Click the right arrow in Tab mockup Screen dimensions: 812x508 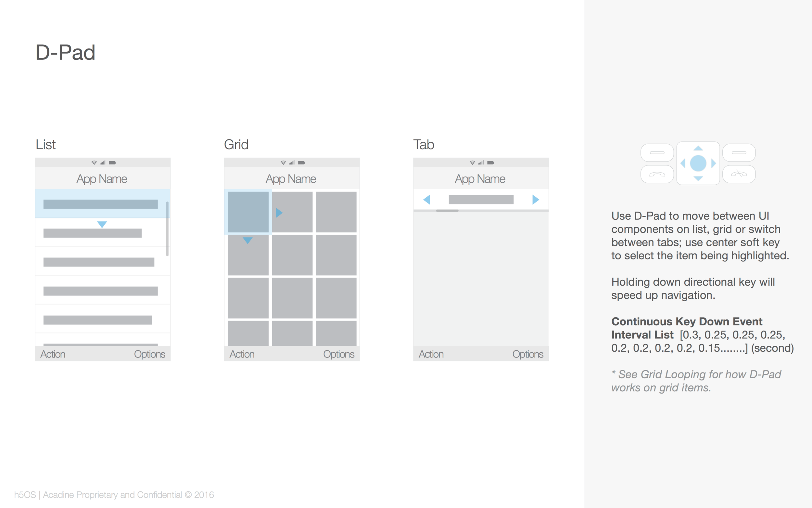536,200
